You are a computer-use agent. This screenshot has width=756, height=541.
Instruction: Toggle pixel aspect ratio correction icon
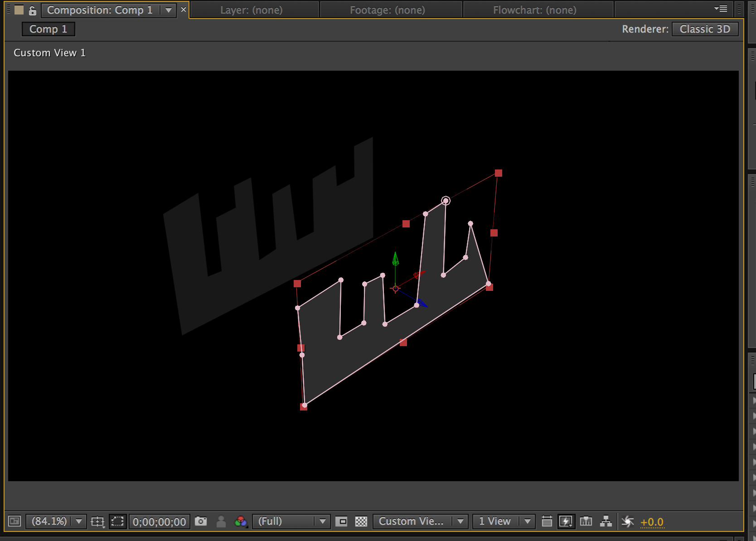tap(547, 522)
